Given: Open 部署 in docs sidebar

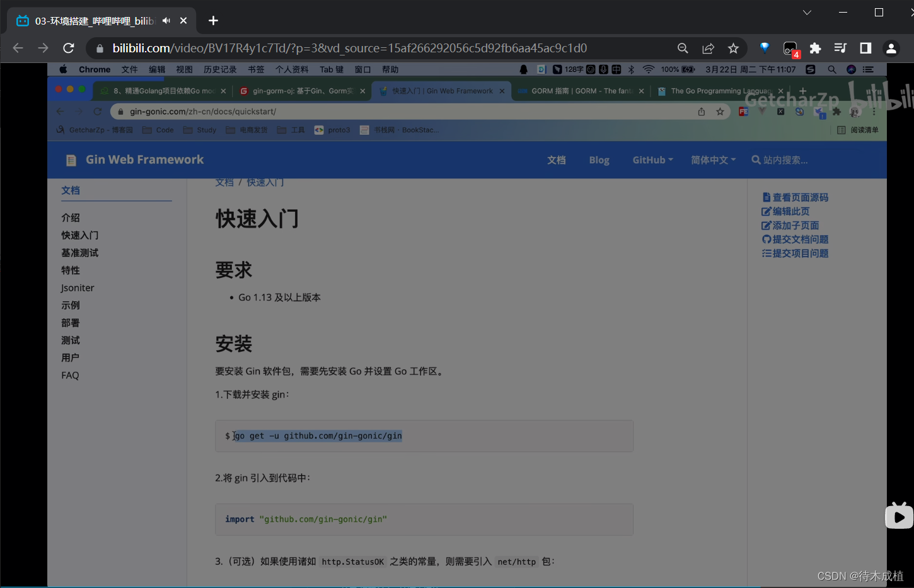Looking at the screenshot, I should point(71,323).
